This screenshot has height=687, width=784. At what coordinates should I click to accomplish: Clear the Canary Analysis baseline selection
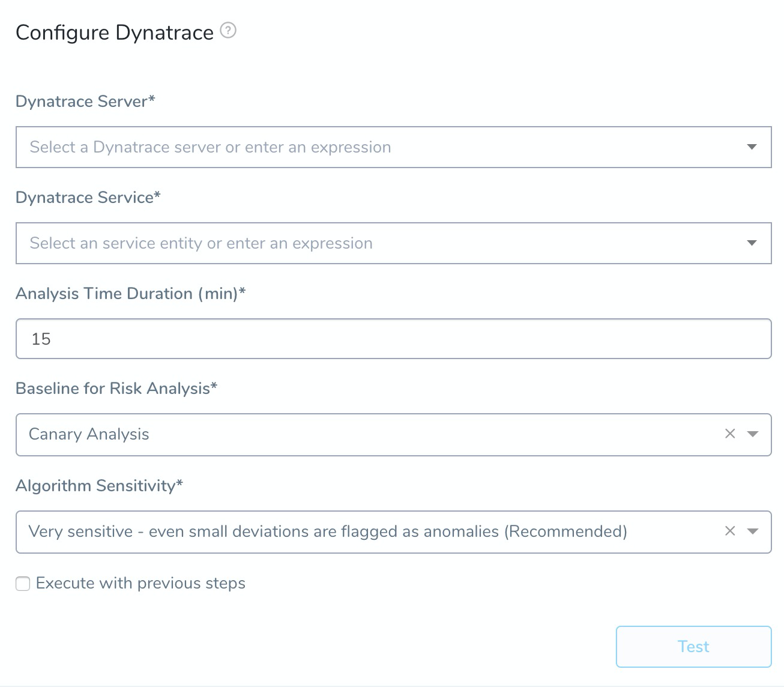[x=730, y=434]
